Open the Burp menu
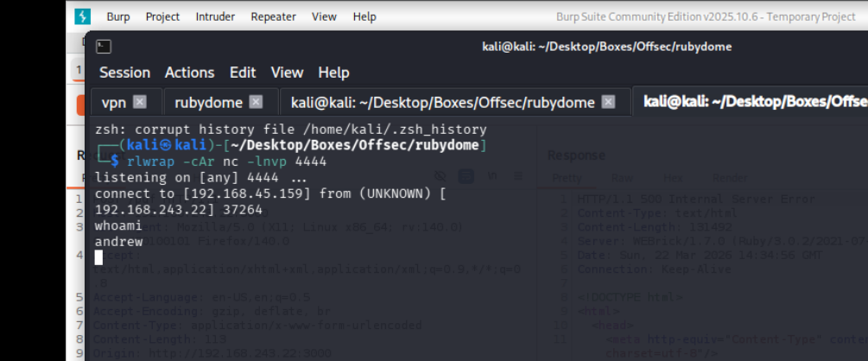 click(x=118, y=16)
